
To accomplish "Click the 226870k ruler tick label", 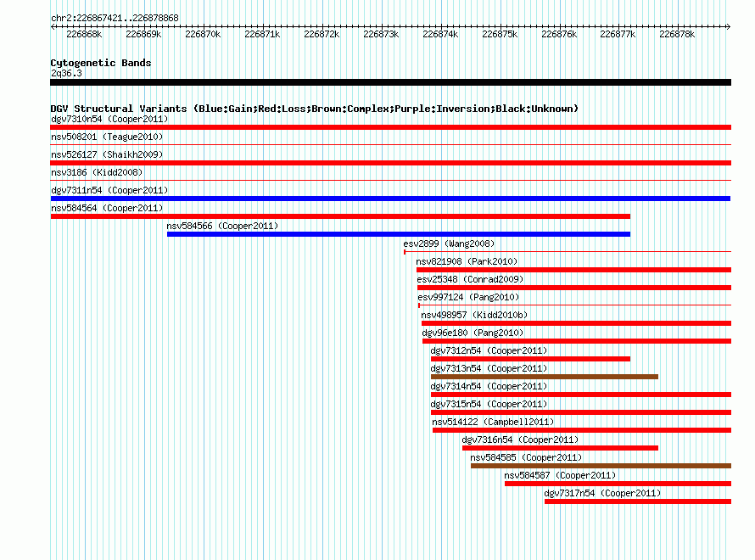I will tap(203, 34).
